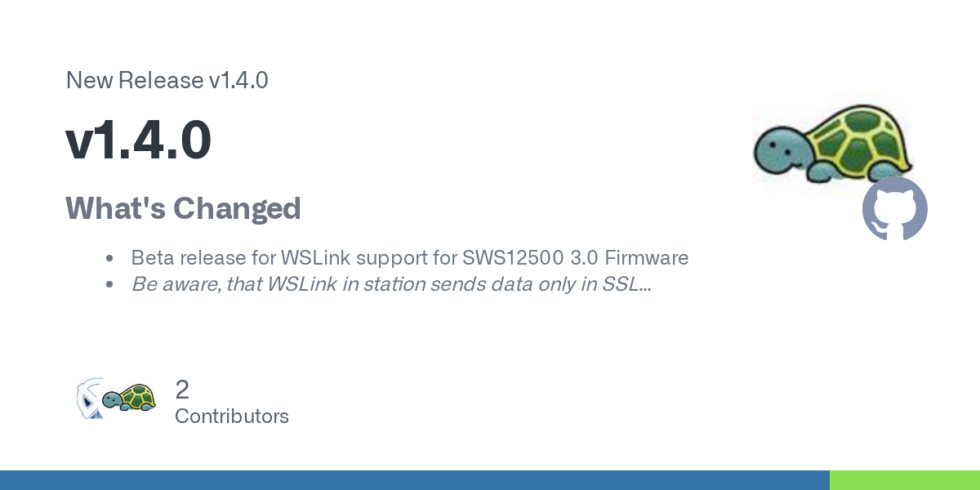Screen dimensions: 980x490
Task: Click the first bullet point marker
Action: (x=109, y=258)
